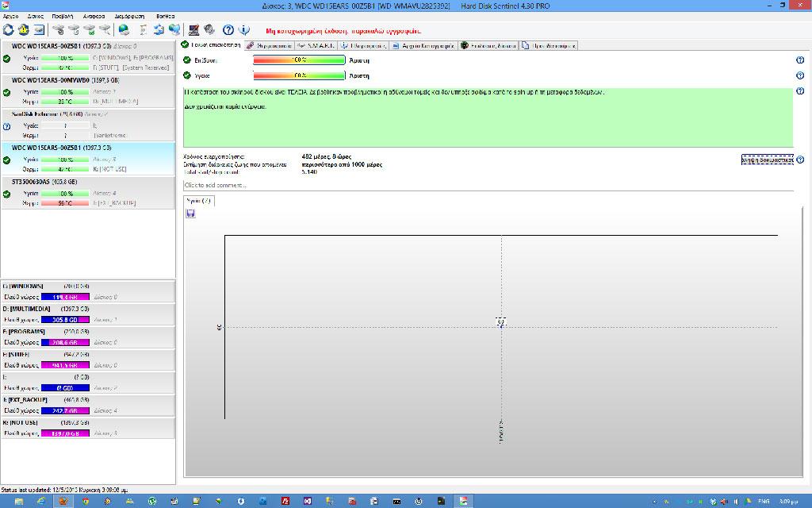Click the help icon next to the repeat test button
Viewport: 812px width, 508px height.
pos(800,160)
